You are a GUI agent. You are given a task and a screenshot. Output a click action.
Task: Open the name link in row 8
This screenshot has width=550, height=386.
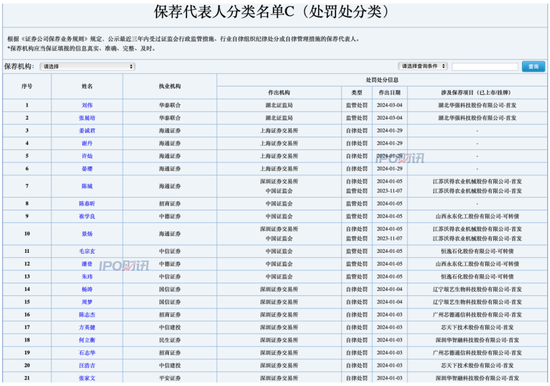87,204
